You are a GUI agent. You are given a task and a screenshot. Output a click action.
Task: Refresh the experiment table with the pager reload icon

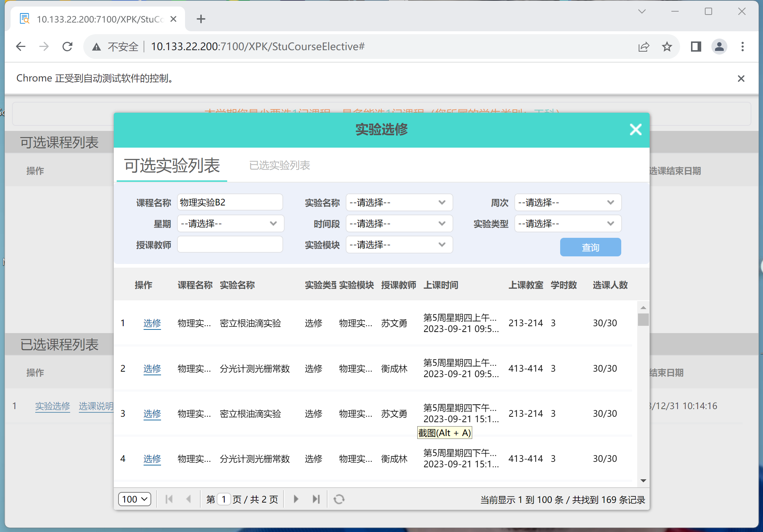point(339,499)
